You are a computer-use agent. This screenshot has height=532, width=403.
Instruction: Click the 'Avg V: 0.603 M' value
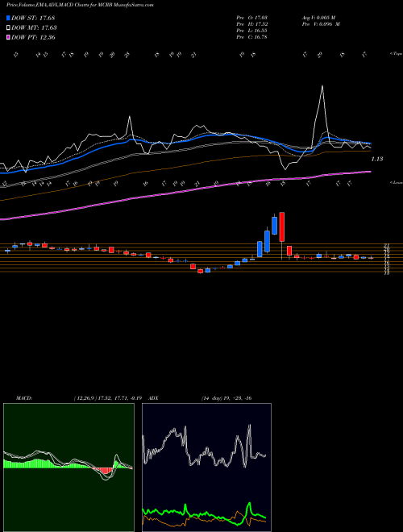click(318, 18)
